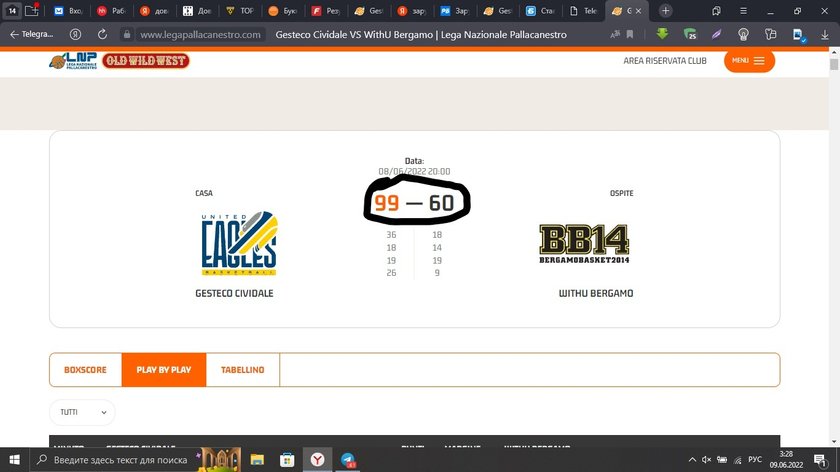Open the orange MENU hamburger button
840x472 pixels.
pos(749,61)
